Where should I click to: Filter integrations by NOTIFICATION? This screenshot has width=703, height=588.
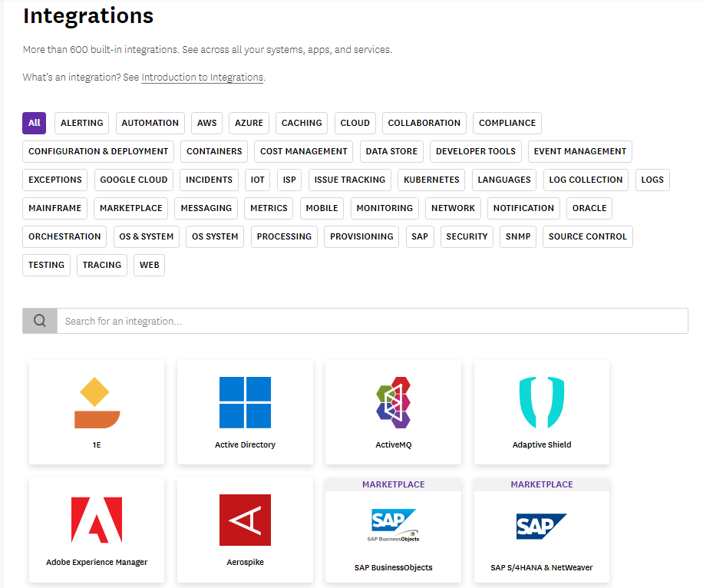click(523, 208)
